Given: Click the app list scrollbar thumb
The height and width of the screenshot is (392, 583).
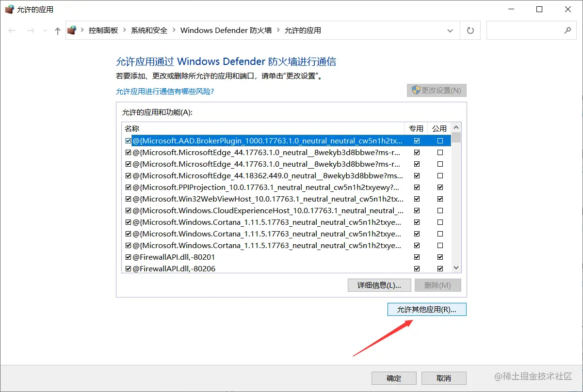Looking at the screenshot, I should [x=456, y=138].
